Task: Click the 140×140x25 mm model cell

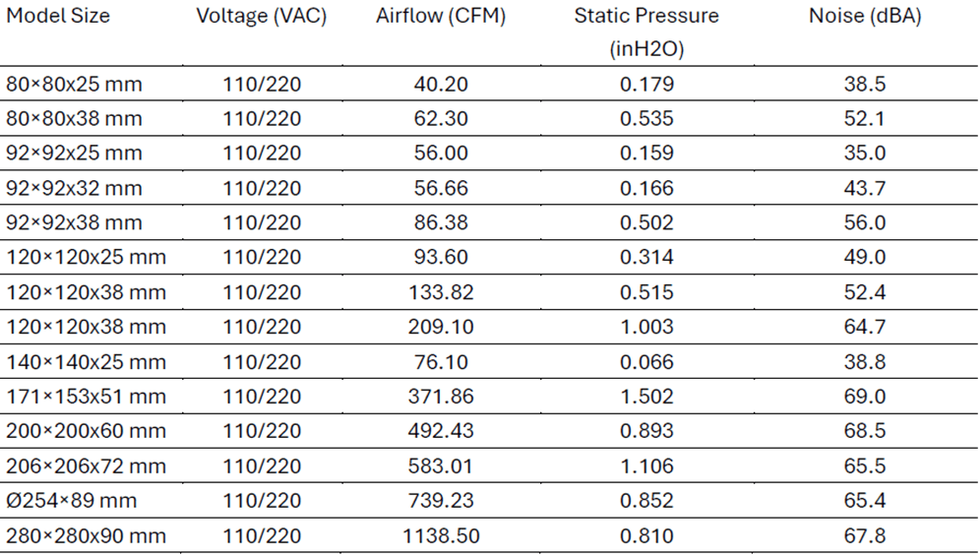Action: point(84,362)
